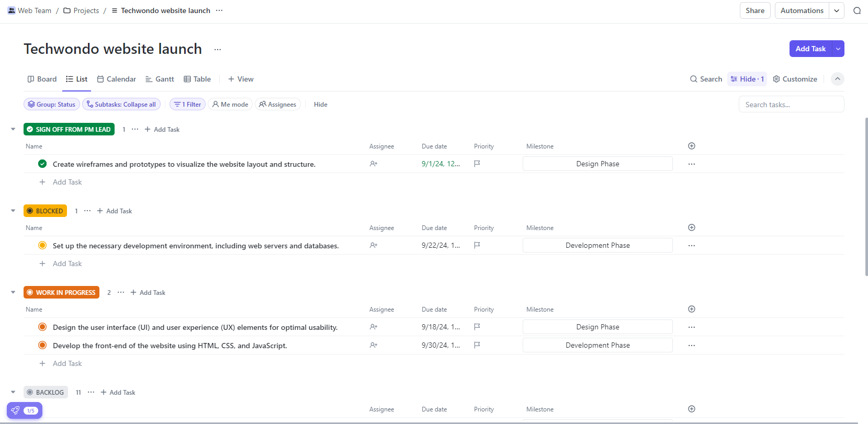Viewport: 868px width, 424px height.
Task: Open Add Task dropdown arrow
Action: pos(838,49)
